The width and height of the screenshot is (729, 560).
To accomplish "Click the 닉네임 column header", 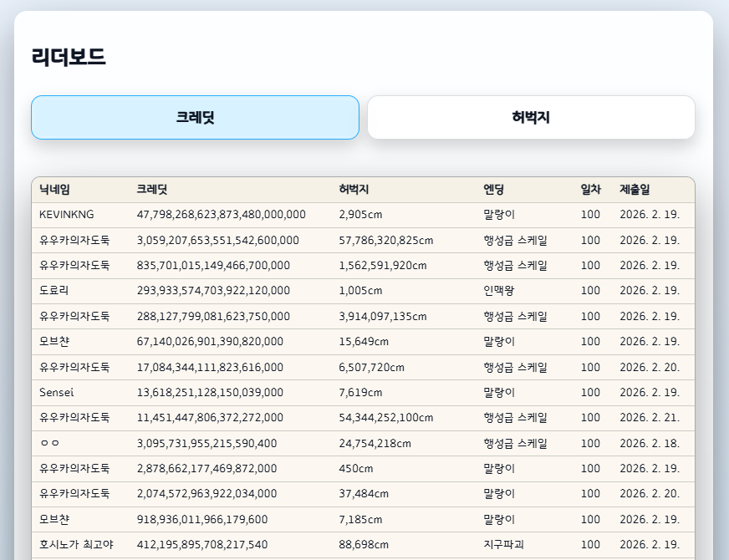I will click(54, 190).
